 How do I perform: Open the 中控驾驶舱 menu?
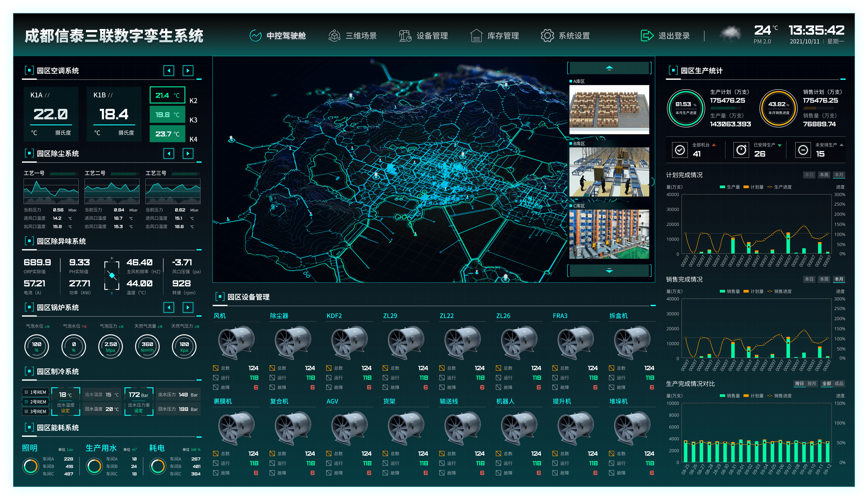(278, 36)
